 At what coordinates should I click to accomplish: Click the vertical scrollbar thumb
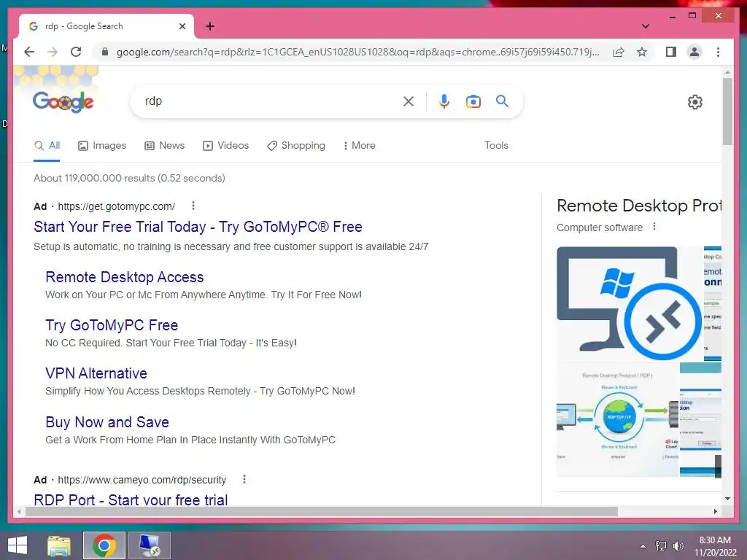click(727, 112)
